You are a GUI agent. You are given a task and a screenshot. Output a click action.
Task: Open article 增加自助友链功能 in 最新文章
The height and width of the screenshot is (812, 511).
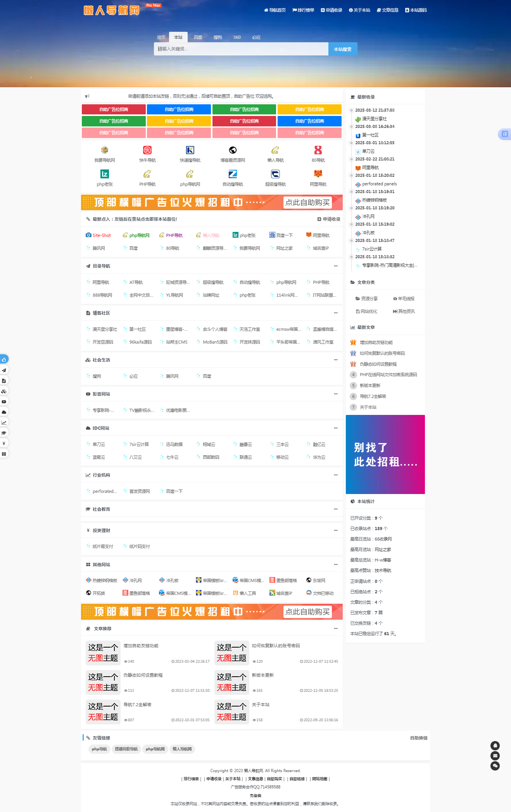376,342
